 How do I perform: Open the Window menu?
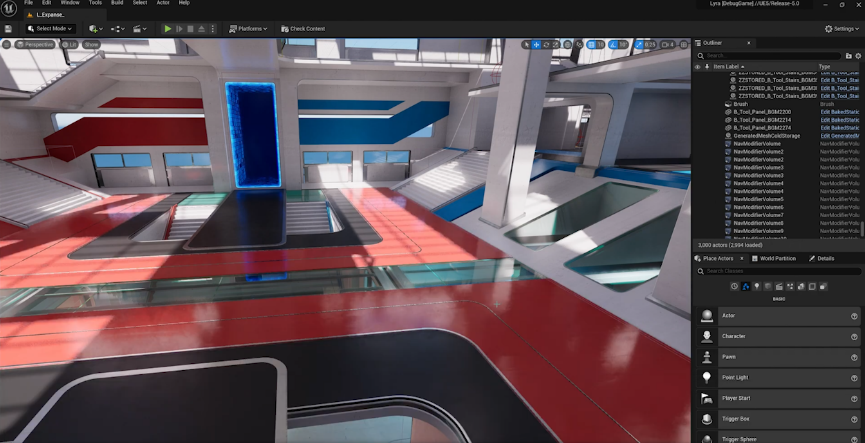[x=70, y=3]
